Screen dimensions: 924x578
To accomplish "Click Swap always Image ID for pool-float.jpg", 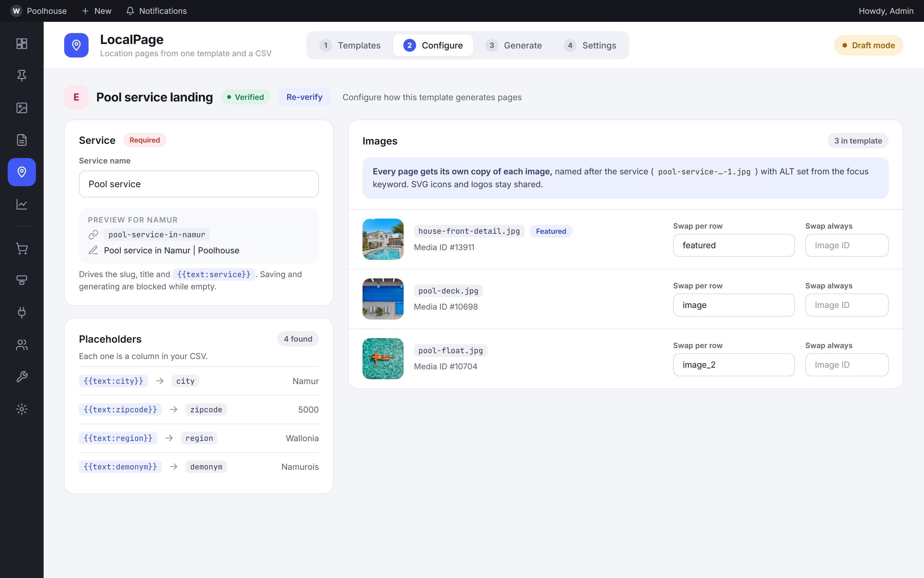I will [x=846, y=365].
